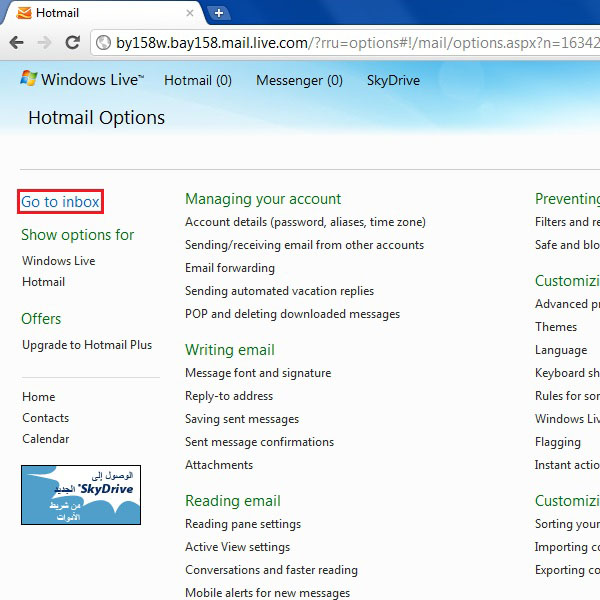
Task: Open Language option
Action: 561,350
